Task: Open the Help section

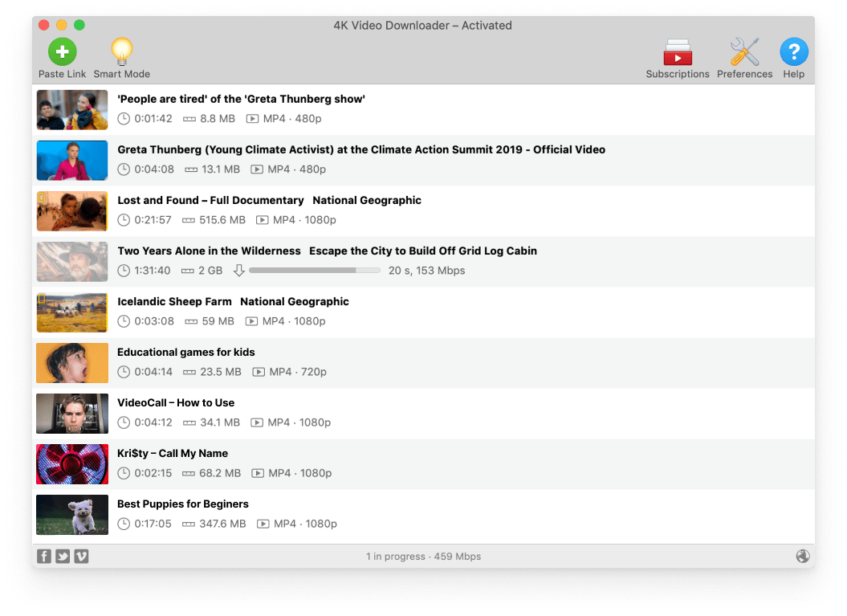Action: (793, 51)
